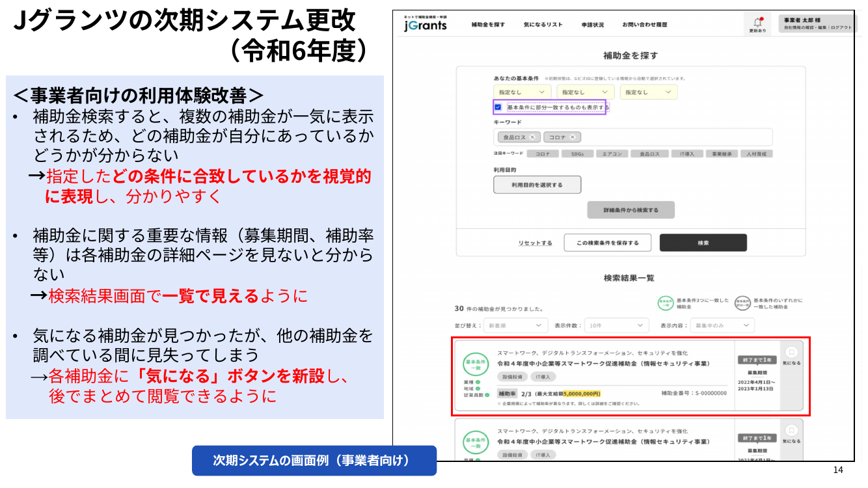Click the jGrants logo
Image resolution: width=868 pixels, height=488 pixels.
coord(425,24)
